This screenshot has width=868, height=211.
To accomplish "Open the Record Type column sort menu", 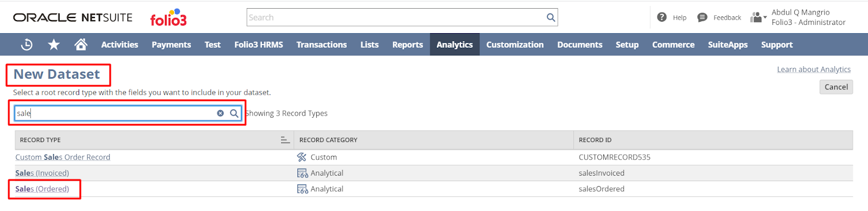I will click(285, 140).
